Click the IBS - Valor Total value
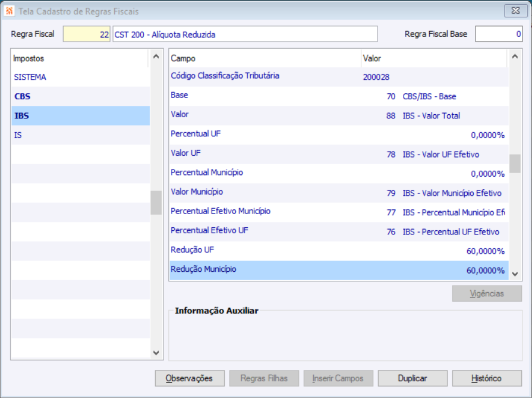The width and height of the screenshot is (532, 398). (x=431, y=116)
